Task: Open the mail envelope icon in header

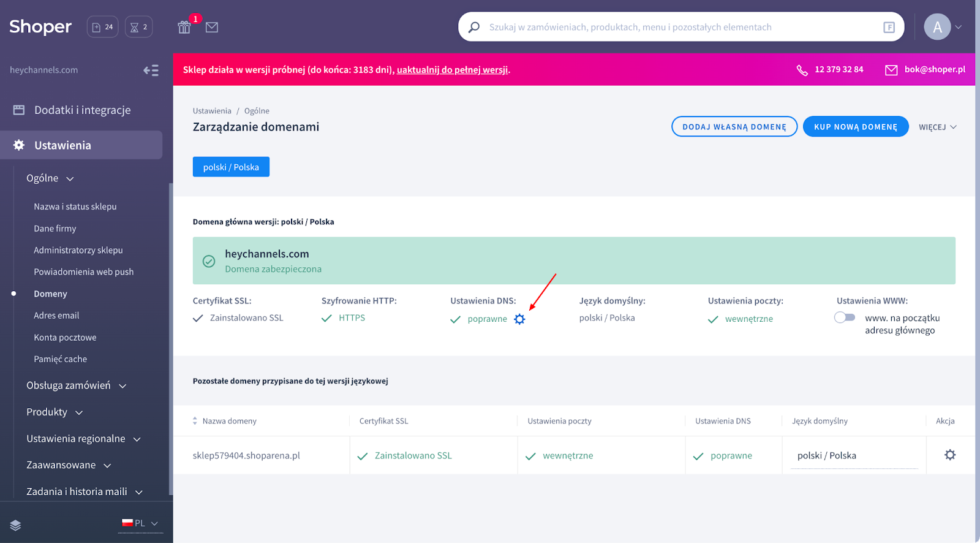Action: [212, 27]
